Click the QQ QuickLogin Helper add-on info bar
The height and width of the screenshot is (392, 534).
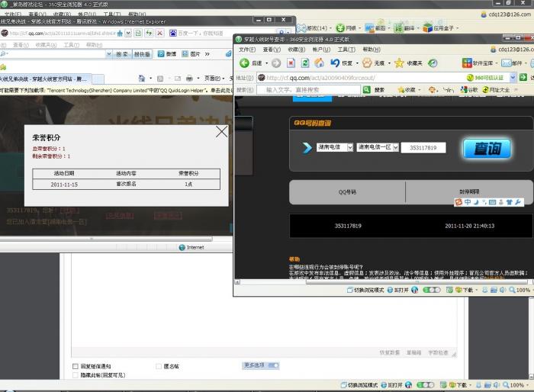pyautogui.click(x=116, y=90)
